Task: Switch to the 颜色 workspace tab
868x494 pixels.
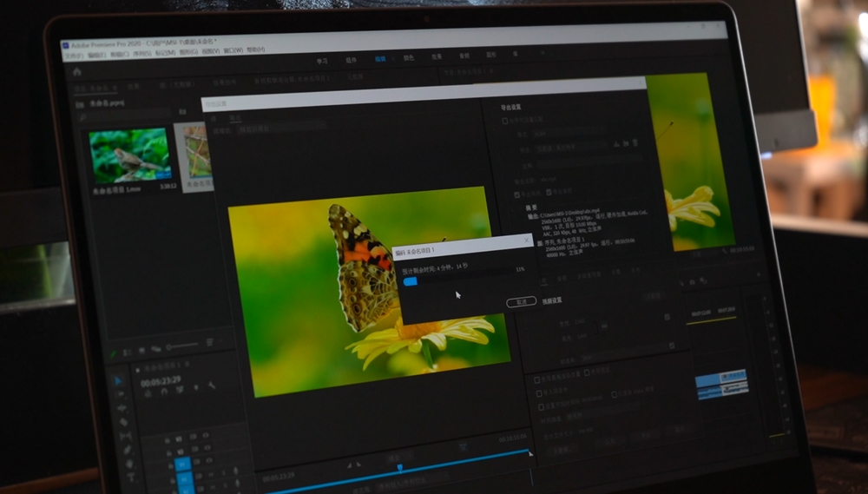Action: click(409, 57)
